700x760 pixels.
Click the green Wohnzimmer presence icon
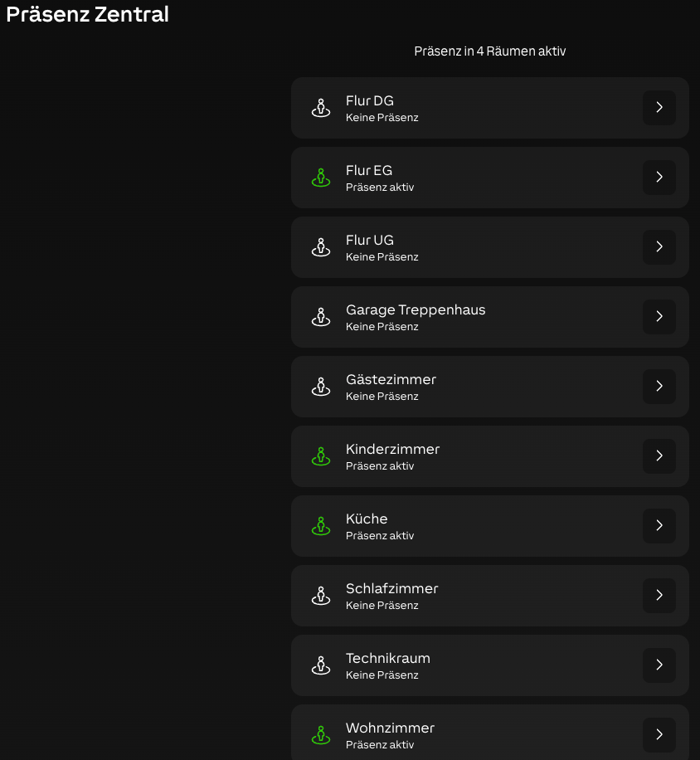pos(321,735)
